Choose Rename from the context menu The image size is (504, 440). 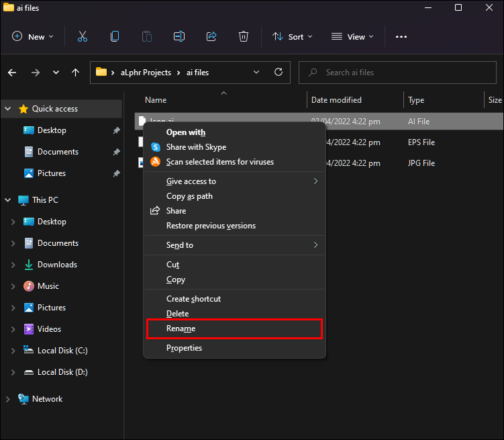click(x=181, y=328)
